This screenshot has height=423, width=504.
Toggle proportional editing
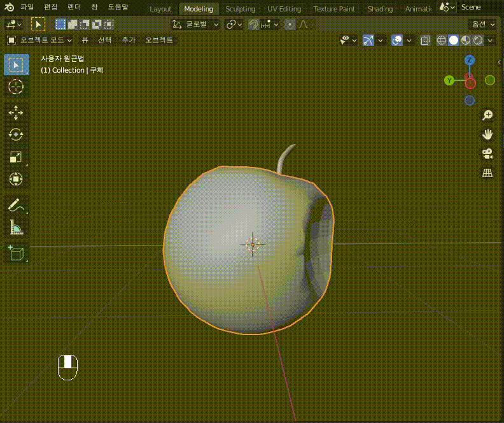tap(290, 24)
